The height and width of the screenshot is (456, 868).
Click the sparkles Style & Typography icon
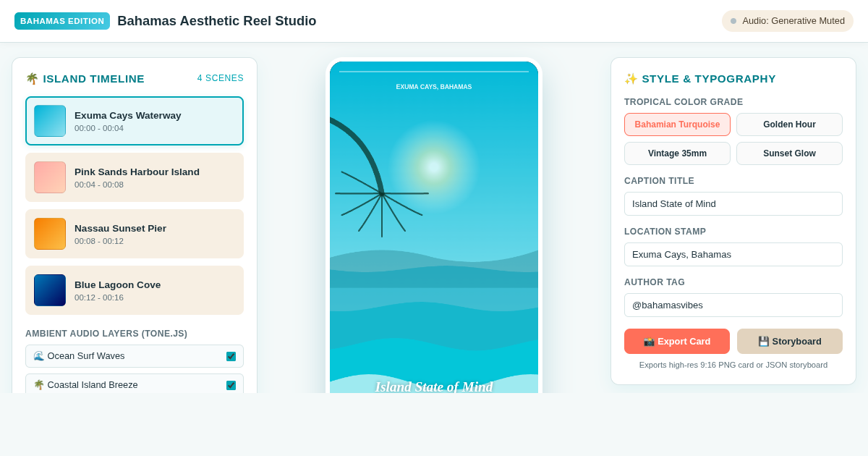click(631, 79)
